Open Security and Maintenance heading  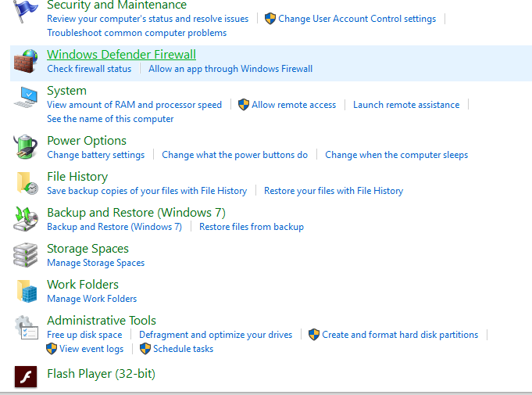[x=116, y=5]
